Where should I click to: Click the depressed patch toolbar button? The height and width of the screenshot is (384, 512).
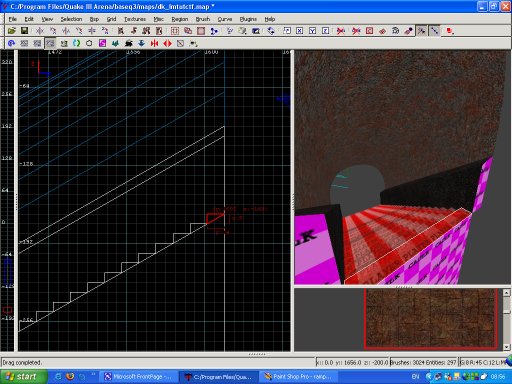pyautogui.click(x=50, y=43)
